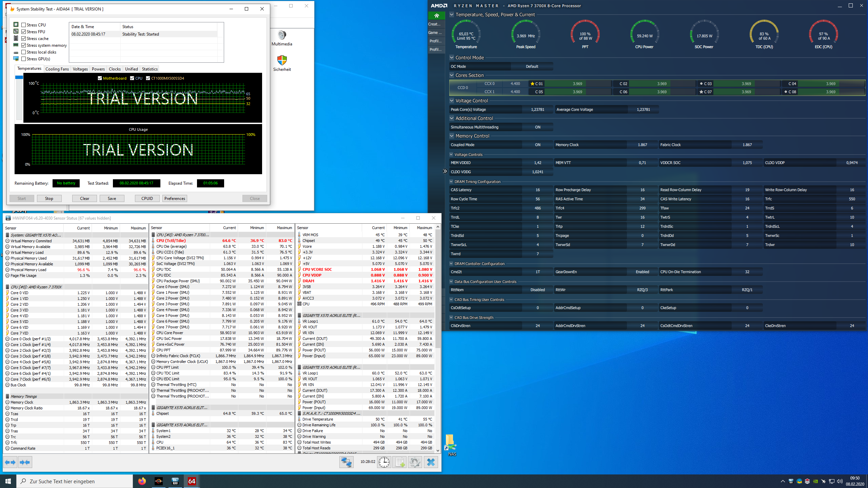Collapse the Voltage Control section
The height and width of the screenshot is (488, 868).
(x=452, y=101)
